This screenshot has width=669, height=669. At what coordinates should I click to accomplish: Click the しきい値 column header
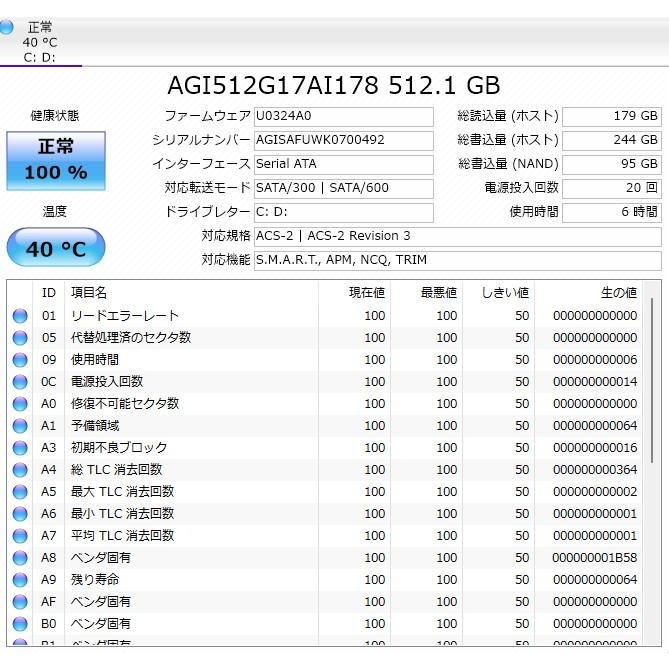coord(498,293)
